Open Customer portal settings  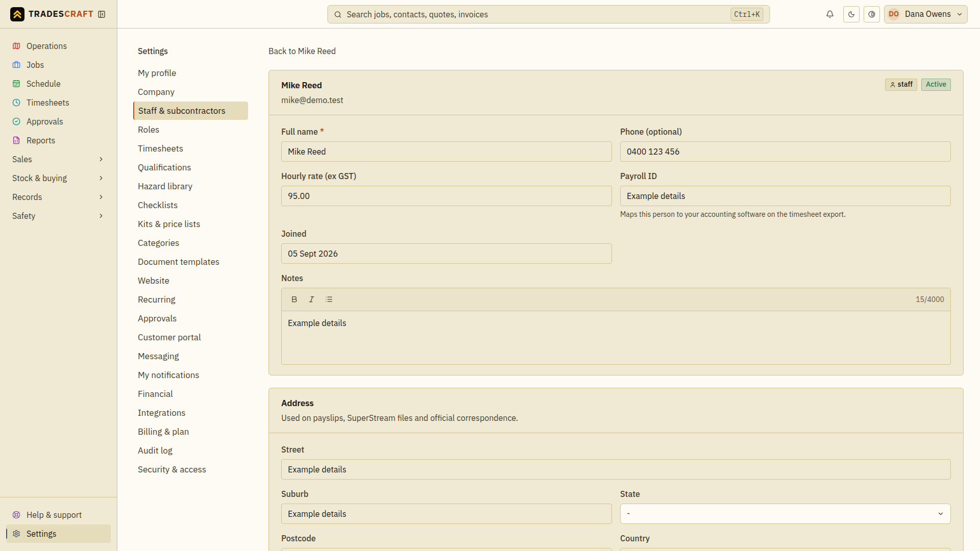[x=190, y=337]
